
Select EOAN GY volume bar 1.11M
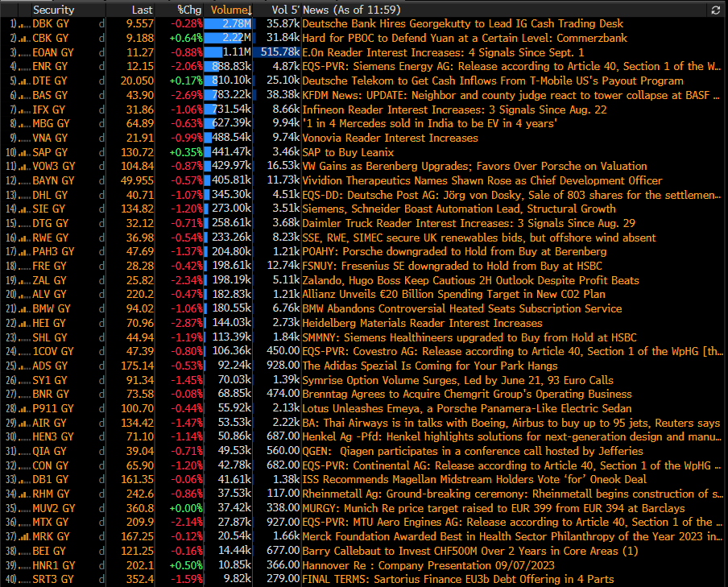[228, 52]
